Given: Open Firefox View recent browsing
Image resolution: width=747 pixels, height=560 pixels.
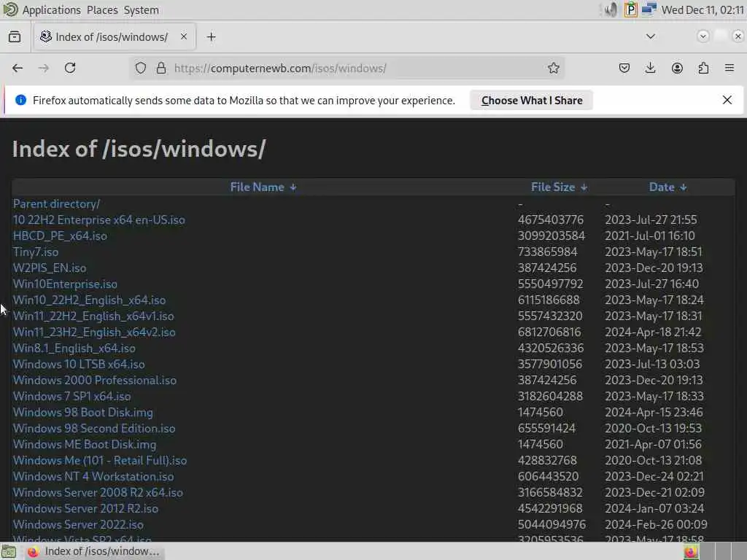Looking at the screenshot, I should (x=15, y=36).
